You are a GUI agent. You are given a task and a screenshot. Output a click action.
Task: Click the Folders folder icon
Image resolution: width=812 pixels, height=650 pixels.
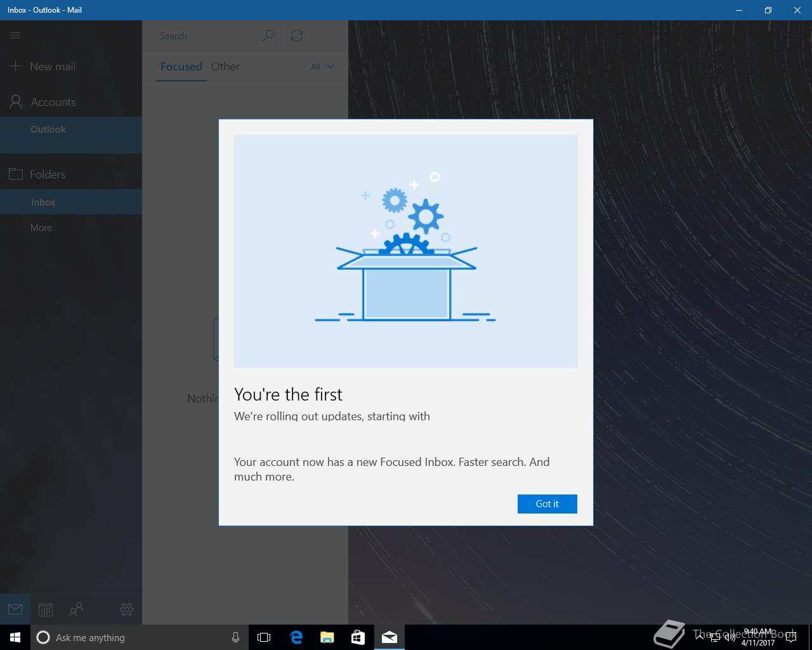click(x=16, y=174)
